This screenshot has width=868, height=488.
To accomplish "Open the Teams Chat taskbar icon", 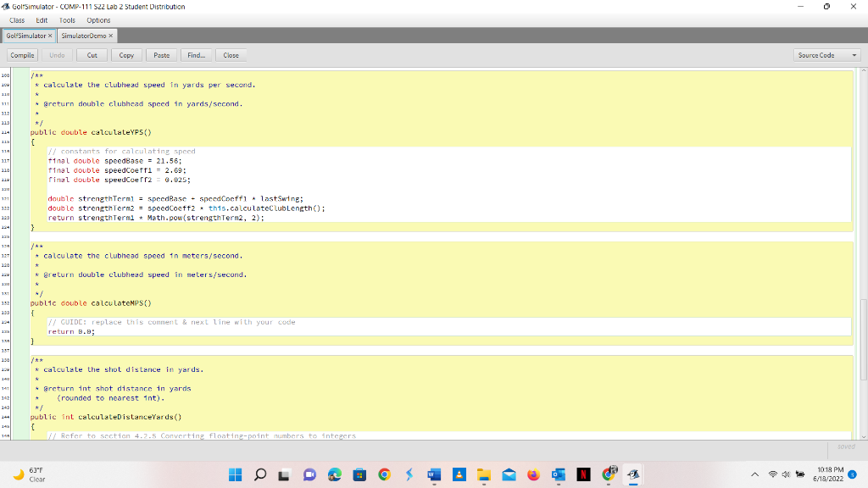I will [x=309, y=474].
